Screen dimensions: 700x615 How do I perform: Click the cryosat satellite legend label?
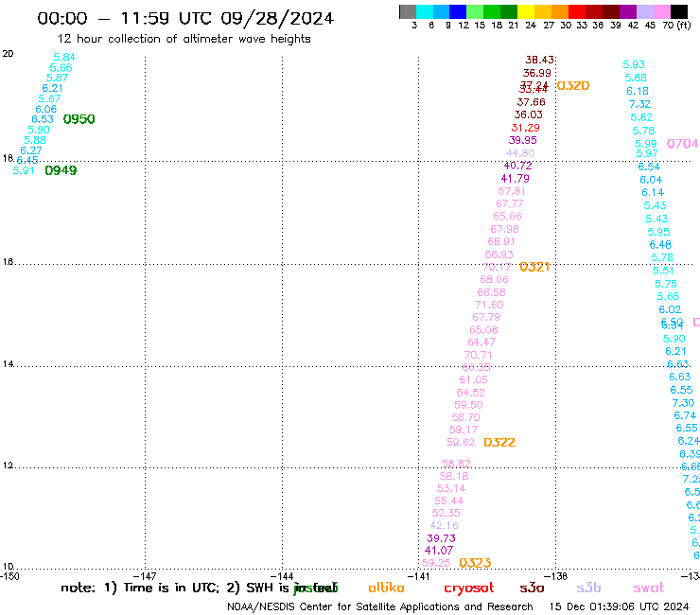click(469, 588)
